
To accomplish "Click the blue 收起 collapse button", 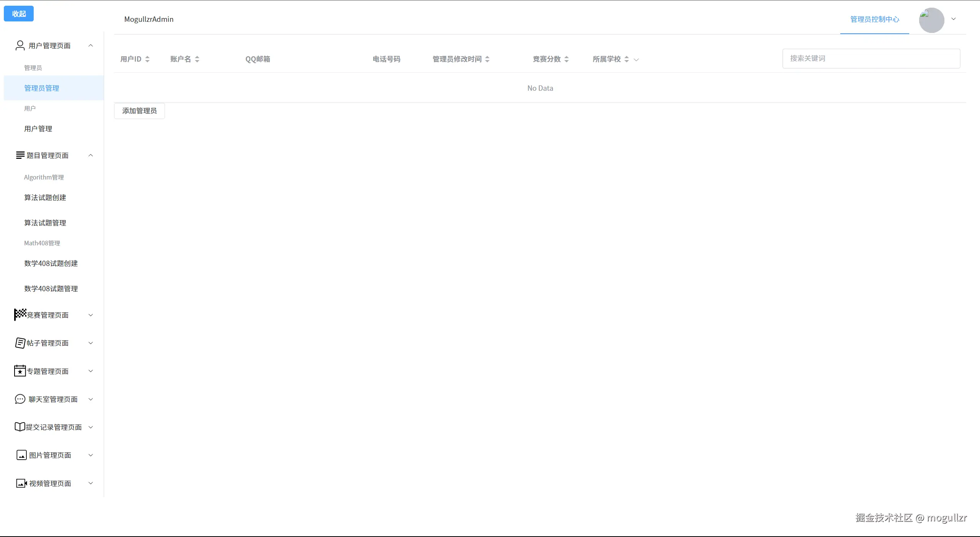I will click(x=19, y=14).
